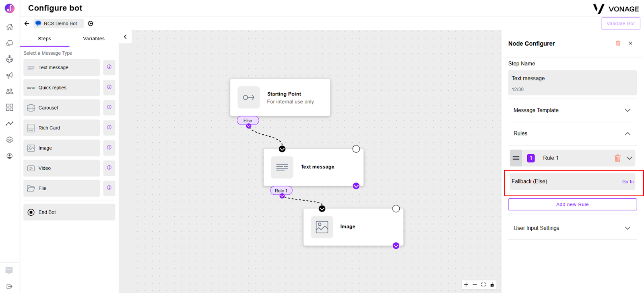Viewport: 644px width, 293px height.
Task: Click Go To link in Fallback (Else)
Action: point(627,182)
